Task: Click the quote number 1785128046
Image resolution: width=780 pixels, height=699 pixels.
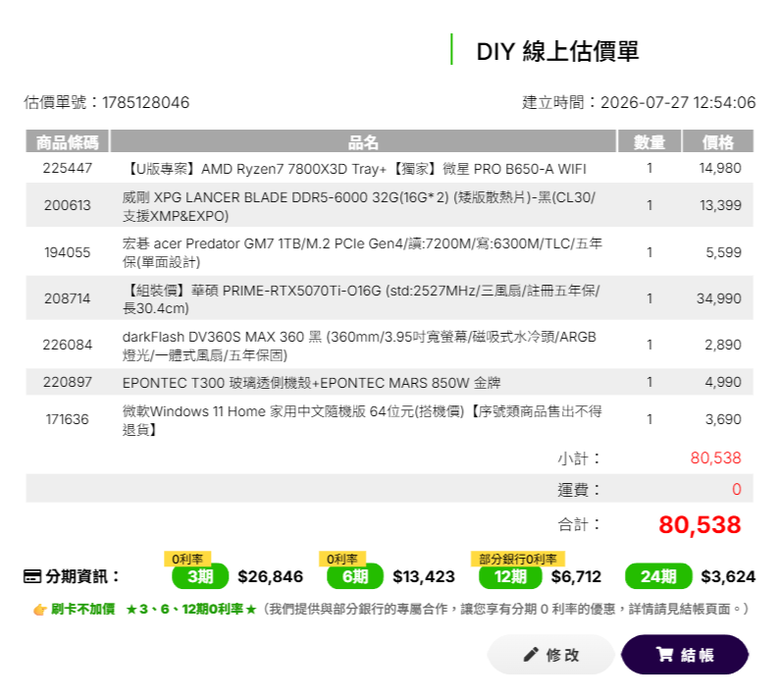Action: (x=146, y=102)
